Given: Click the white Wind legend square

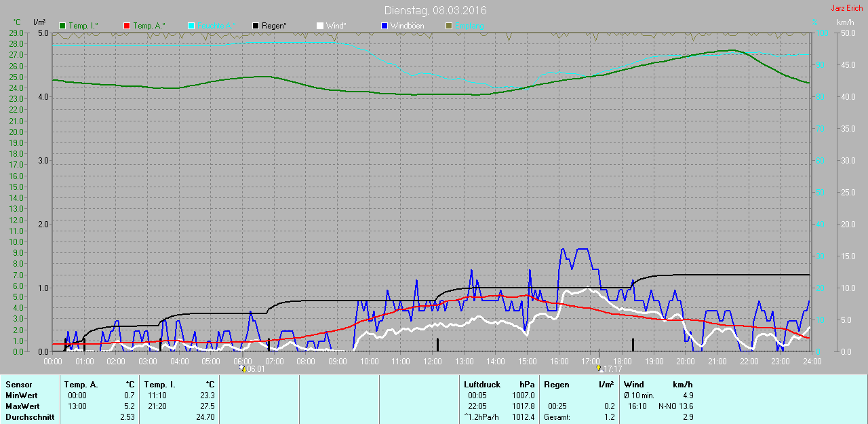Looking at the screenshot, I should pos(320,26).
